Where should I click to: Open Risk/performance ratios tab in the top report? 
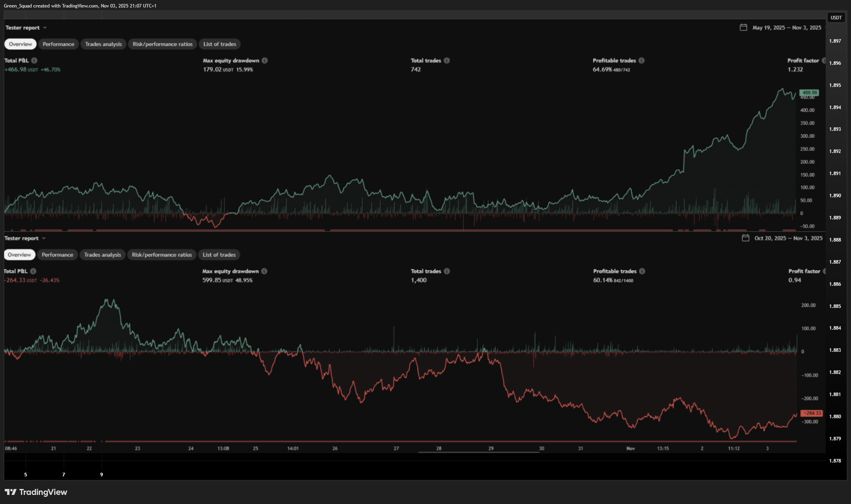(163, 44)
